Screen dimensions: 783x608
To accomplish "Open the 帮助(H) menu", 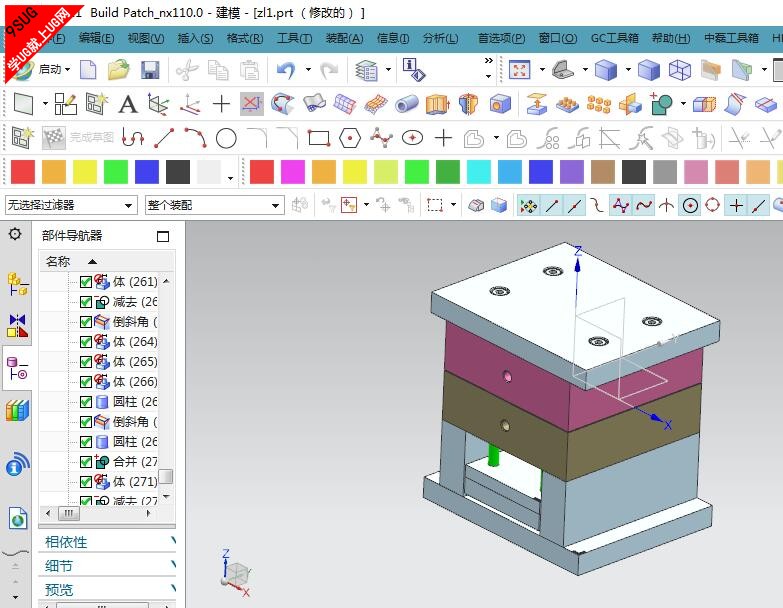I will click(671, 38).
